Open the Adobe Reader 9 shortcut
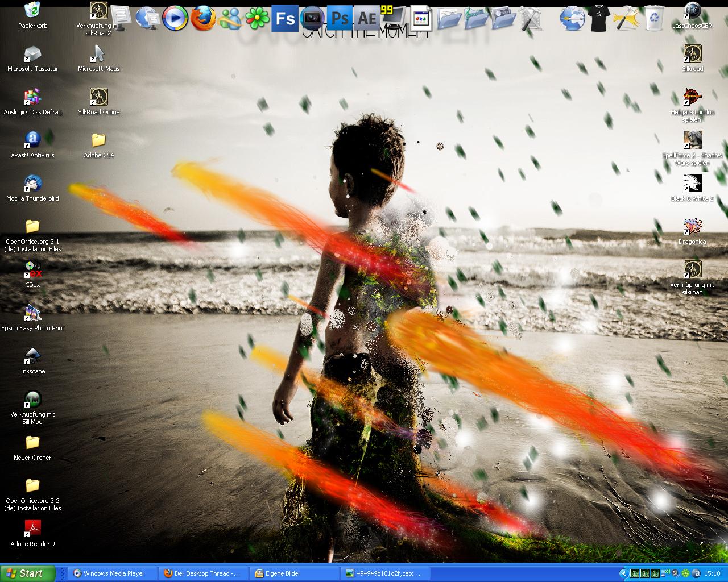This screenshot has width=728, height=582. point(32,530)
